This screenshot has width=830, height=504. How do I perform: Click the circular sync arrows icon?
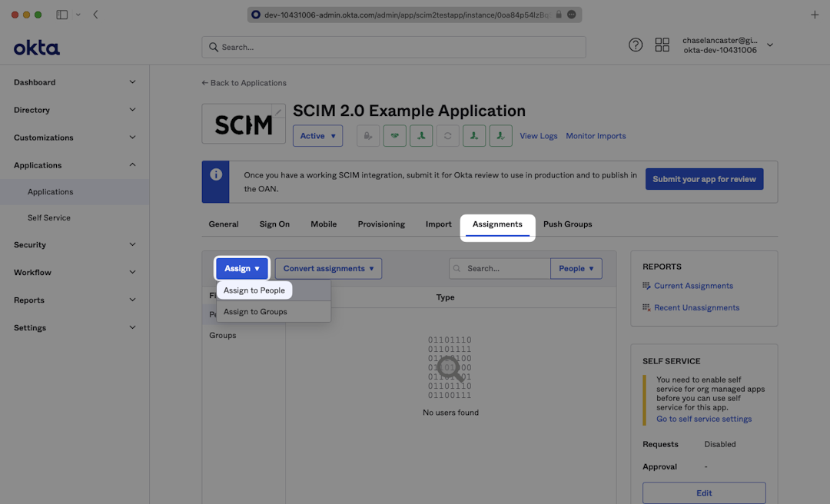(x=448, y=136)
